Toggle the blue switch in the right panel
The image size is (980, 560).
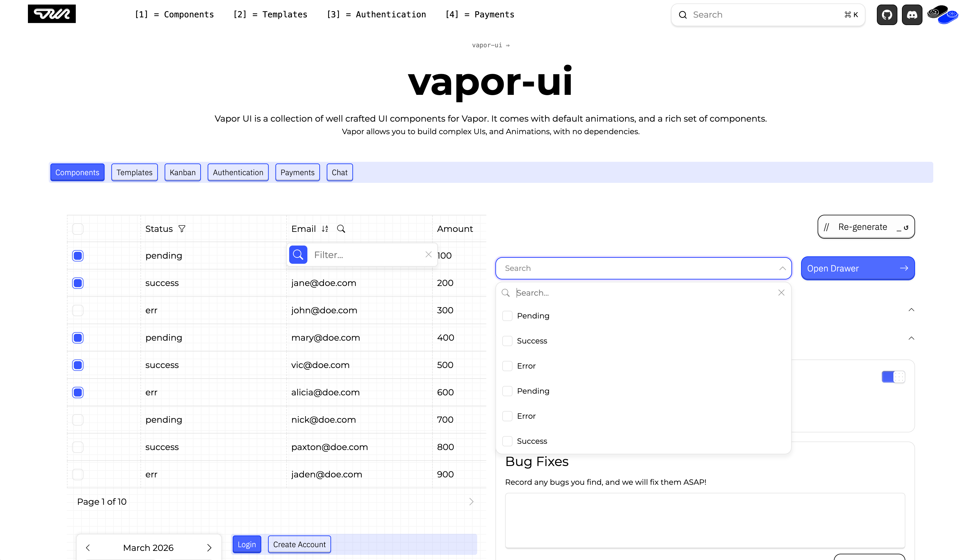893,377
